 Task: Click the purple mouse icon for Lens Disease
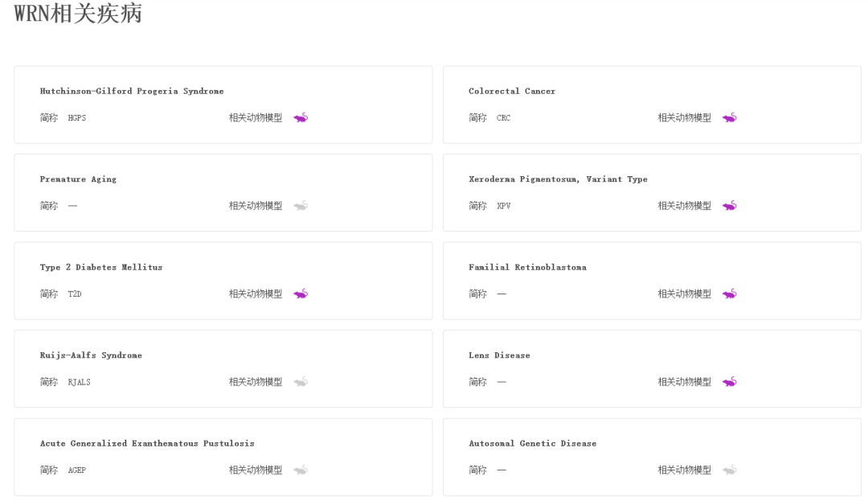[x=730, y=382]
